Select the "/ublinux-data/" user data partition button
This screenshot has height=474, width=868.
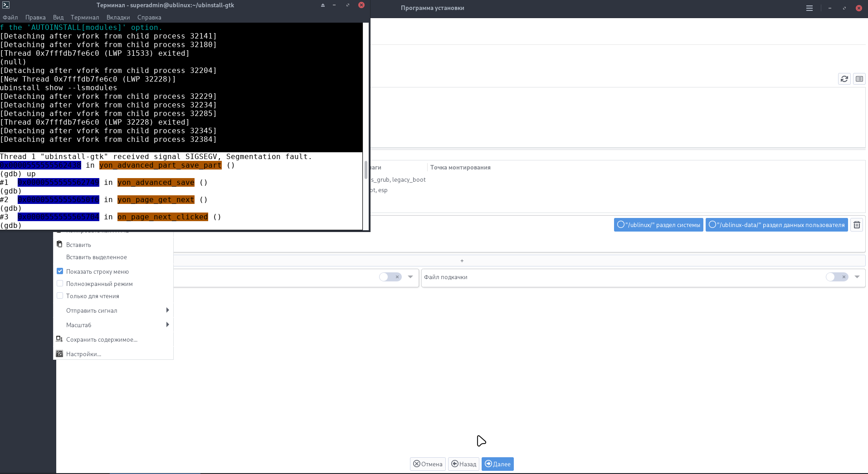pos(777,225)
